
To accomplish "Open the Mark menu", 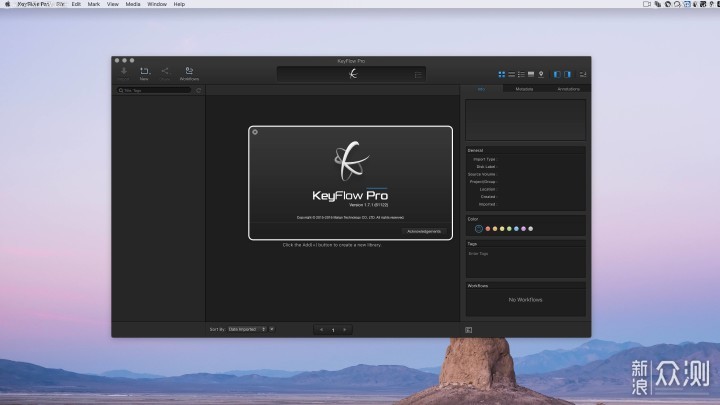I will coord(94,4).
